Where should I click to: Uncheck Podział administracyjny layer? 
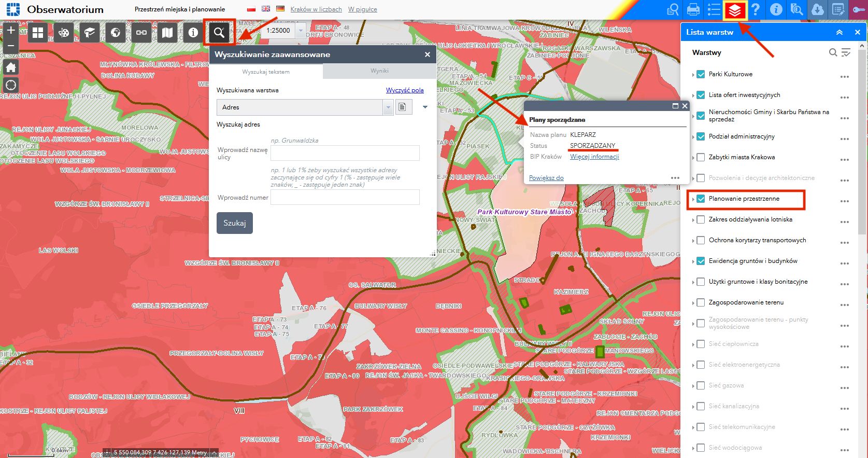point(701,136)
